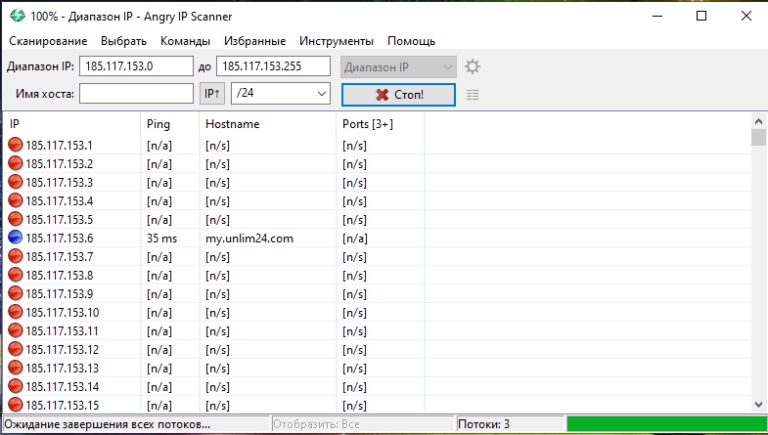Click red status icon for 185.117.153.11
This screenshot has width=768, height=435.
click(16, 331)
